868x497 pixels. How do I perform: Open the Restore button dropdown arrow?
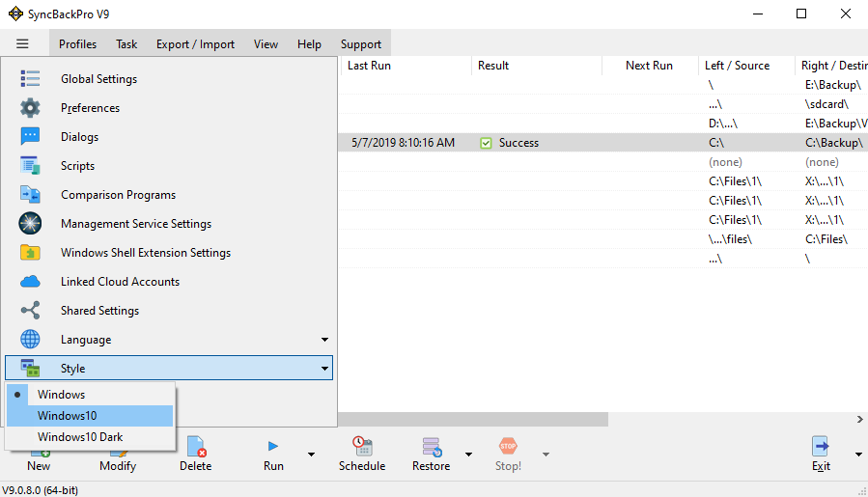point(469,455)
